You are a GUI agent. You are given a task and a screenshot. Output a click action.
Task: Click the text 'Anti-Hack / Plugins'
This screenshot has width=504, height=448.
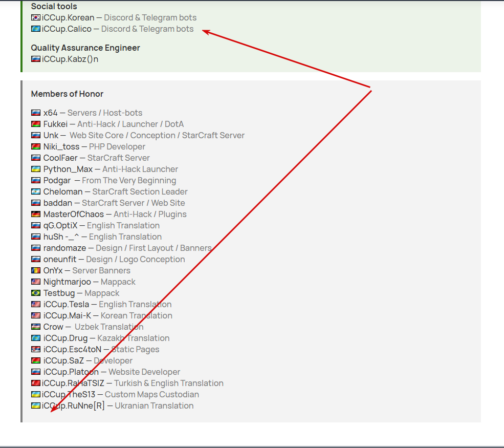click(x=150, y=214)
